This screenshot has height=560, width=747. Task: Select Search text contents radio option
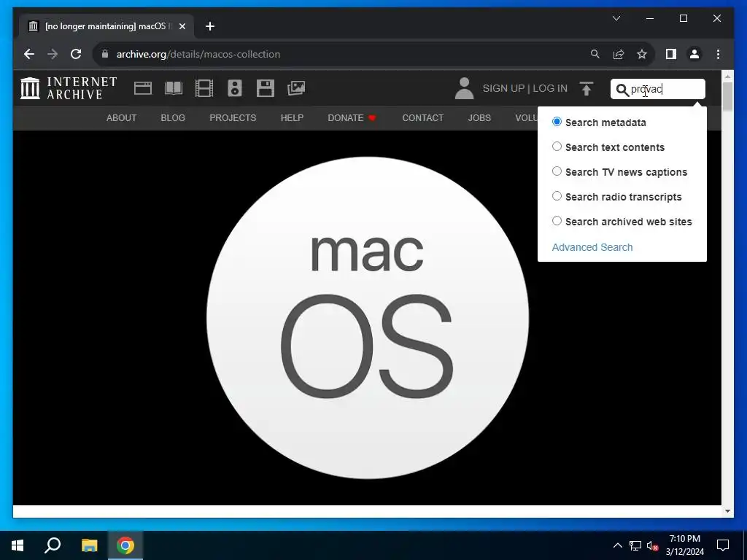click(557, 147)
